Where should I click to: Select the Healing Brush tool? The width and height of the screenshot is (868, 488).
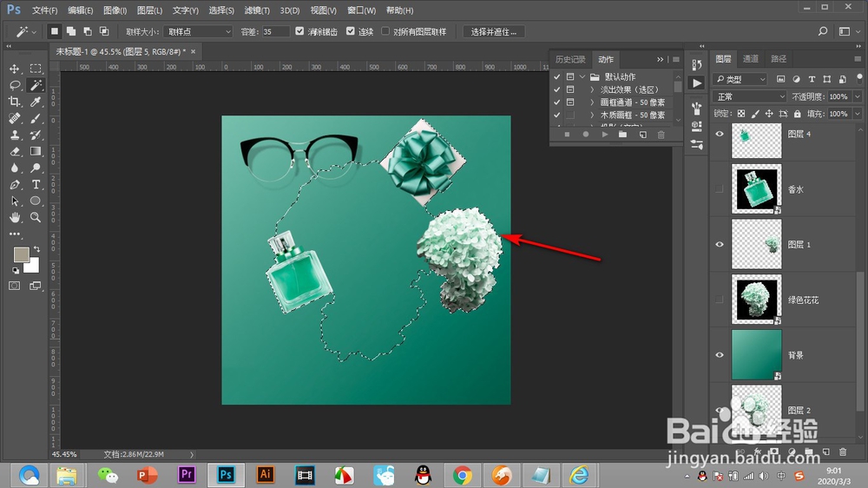[x=15, y=119]
